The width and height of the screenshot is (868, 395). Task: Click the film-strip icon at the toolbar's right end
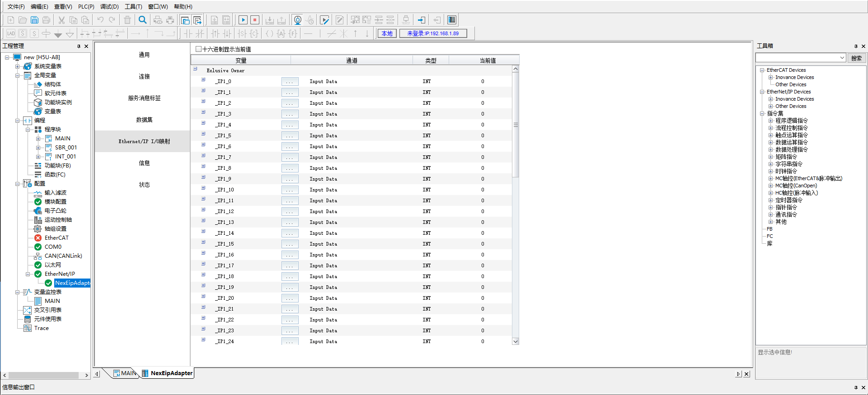pyautogui.click(x=452, y=20)
